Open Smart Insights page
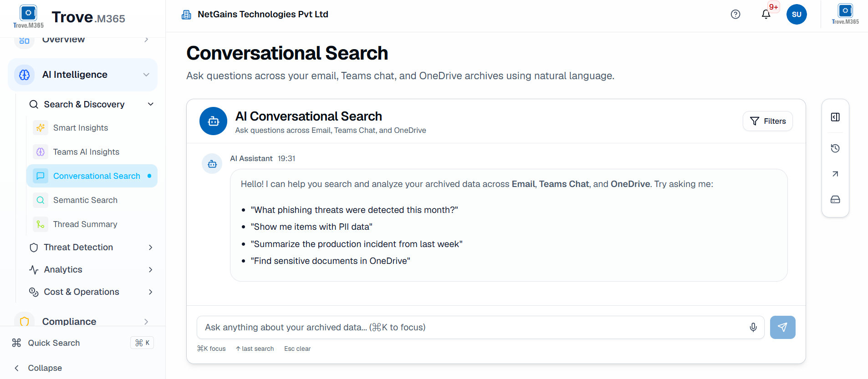This screenshot has height=379, width=868. point(92,128)
